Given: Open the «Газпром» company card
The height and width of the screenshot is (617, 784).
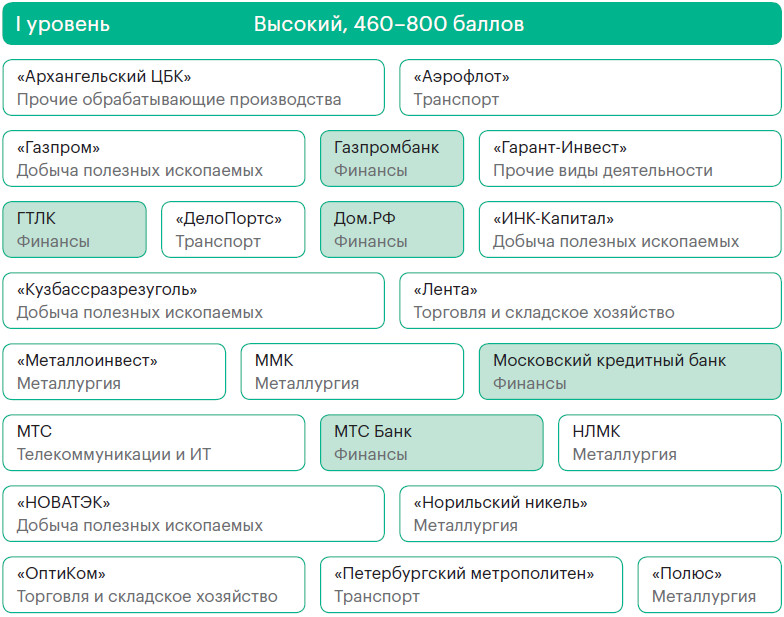Looking at the screenshot, I should [x=154, y=159].
